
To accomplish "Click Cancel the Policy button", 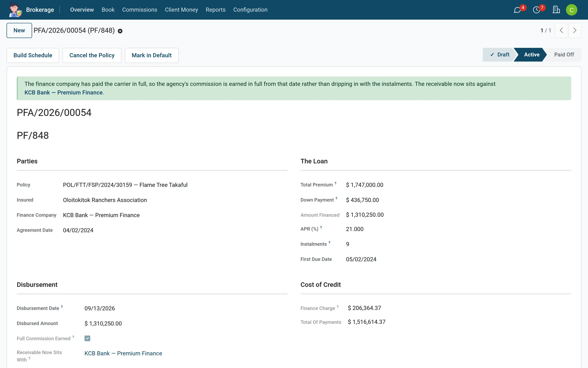I will 92,55.
